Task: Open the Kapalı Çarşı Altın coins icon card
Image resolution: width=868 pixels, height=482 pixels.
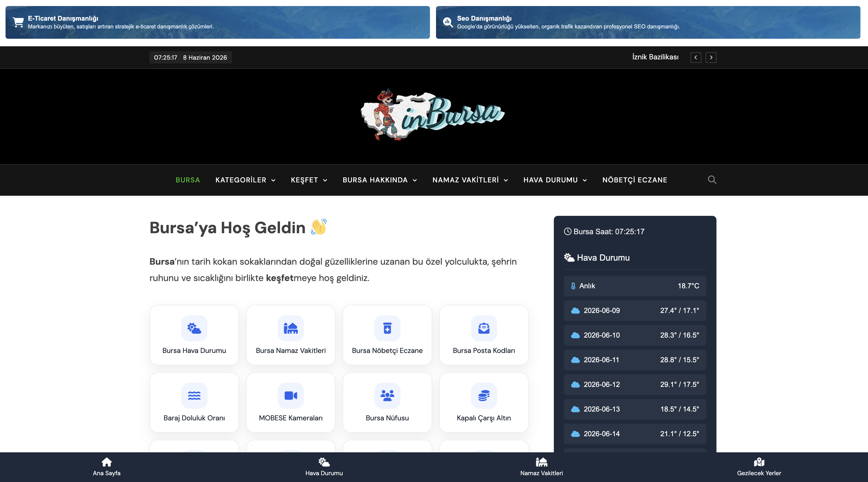Action: coord(484,402)
